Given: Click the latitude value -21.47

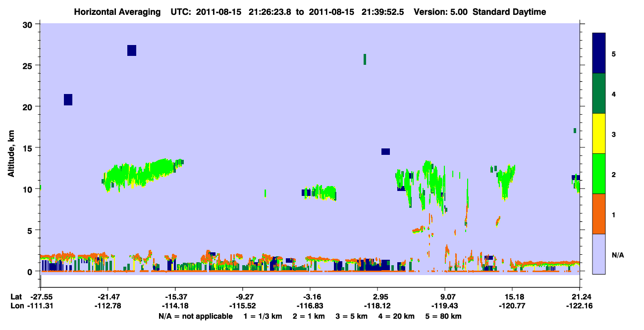Looking at the screenshot, I should click(x=108, y=297).
